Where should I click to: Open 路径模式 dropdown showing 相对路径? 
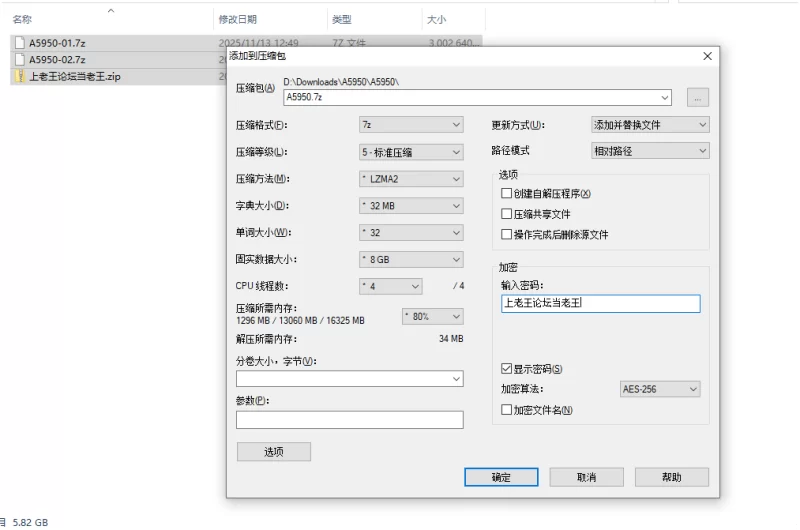coord(650,151)
